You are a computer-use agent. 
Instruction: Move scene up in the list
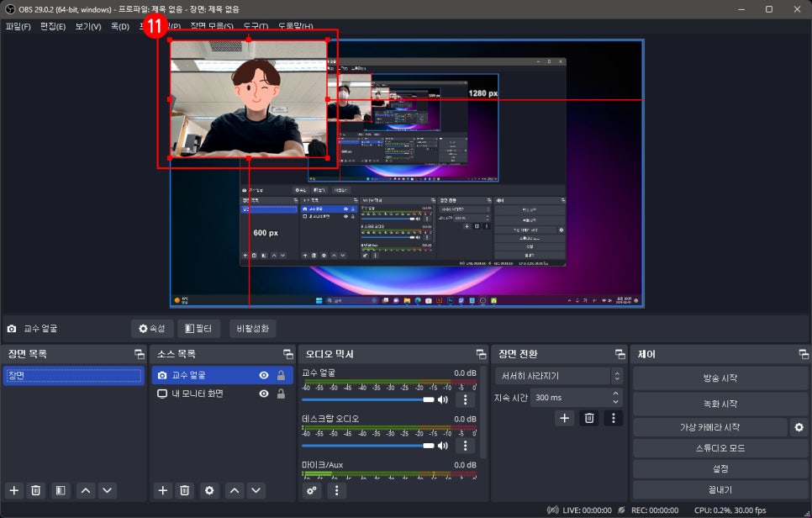tap(86, 490)
